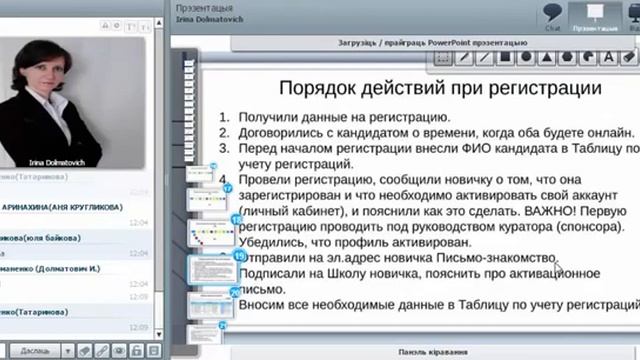
Task: Select the whiteboard eraser tool
Action: (629, 58)
